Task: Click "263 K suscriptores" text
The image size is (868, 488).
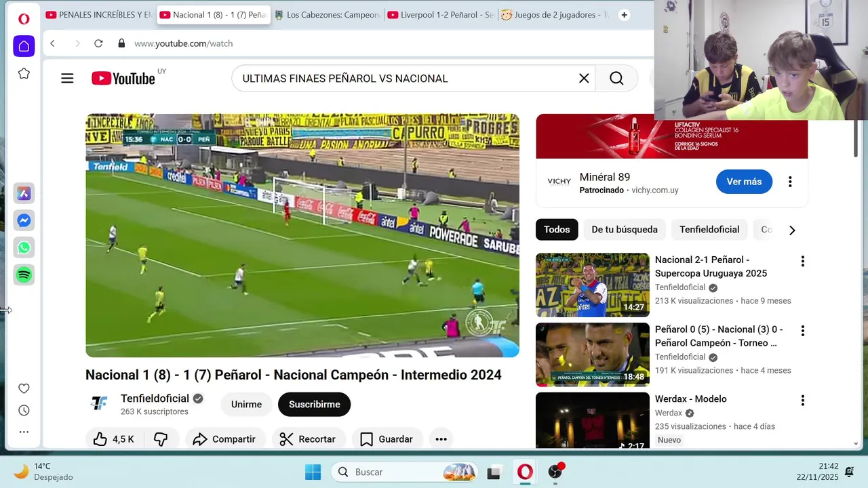Action: (x=155, y=411)
